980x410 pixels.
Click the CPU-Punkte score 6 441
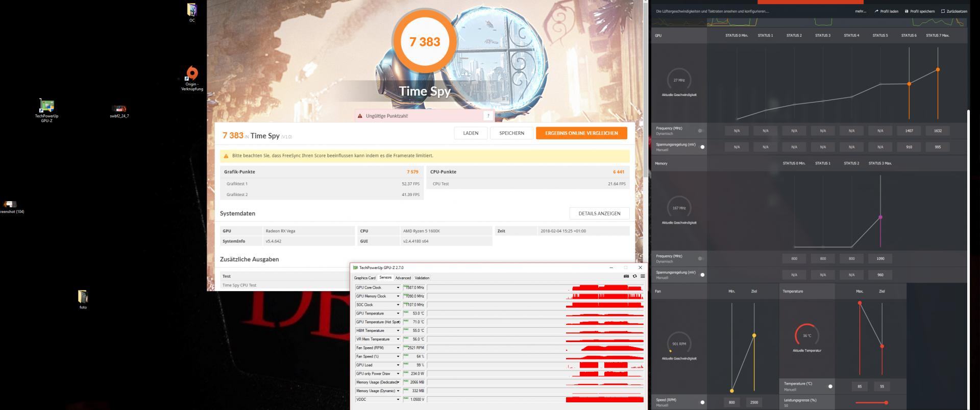[619, 172]
